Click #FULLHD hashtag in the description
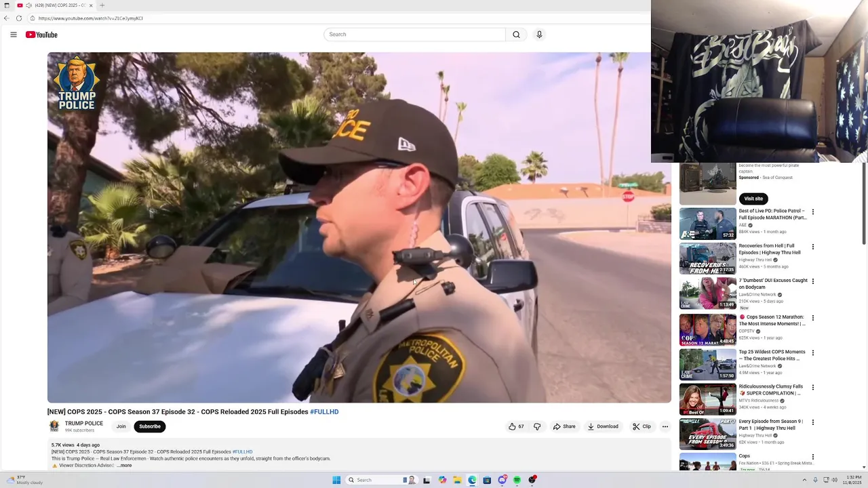Image resolution: width=868 pixels, height=488 pixels. tap(242, 452)
